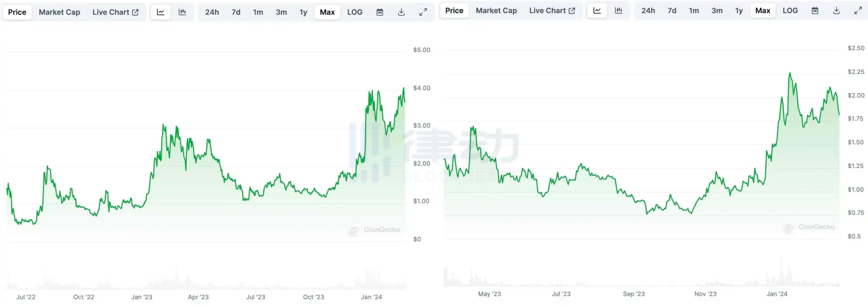Select the 1y range on the left chart
868x305 pixels.
coord(303,12)
